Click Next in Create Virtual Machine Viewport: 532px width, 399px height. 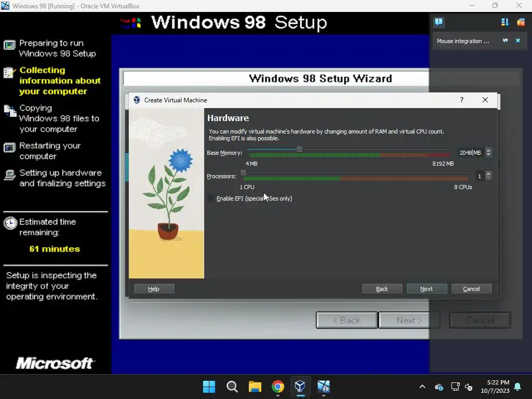pos(427,289)
